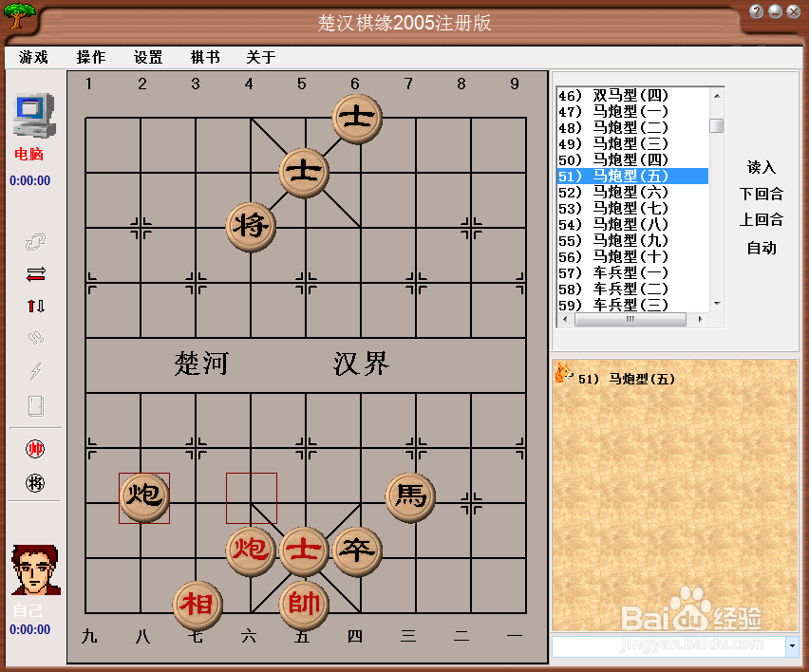Select list item 48) 马炮型(二)
Viewport: 809px width, 672px height.
633,127
